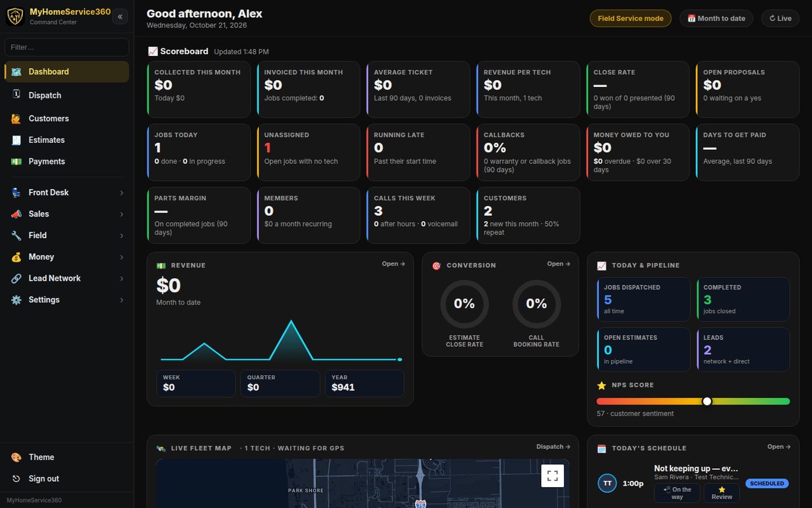Screen dimensions: 812x508
Task: Click the MyHomeService360 shield logo
Action: [15, 17]
